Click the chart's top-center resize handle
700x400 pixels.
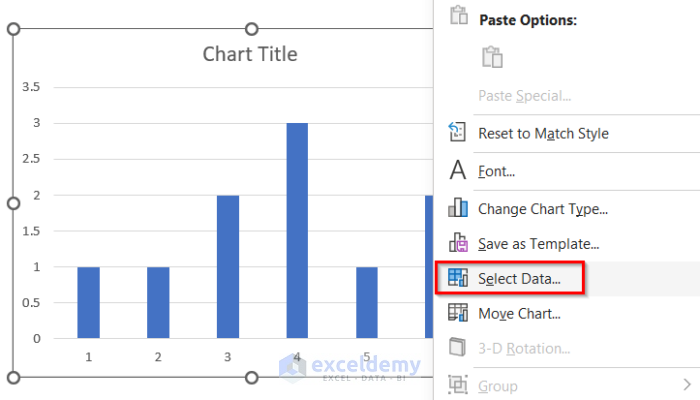[x=251, y=29]
